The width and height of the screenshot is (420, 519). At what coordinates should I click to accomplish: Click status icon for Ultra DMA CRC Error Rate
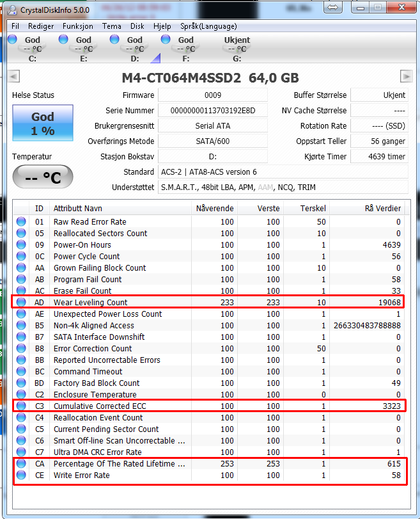(x=21, y=452)
